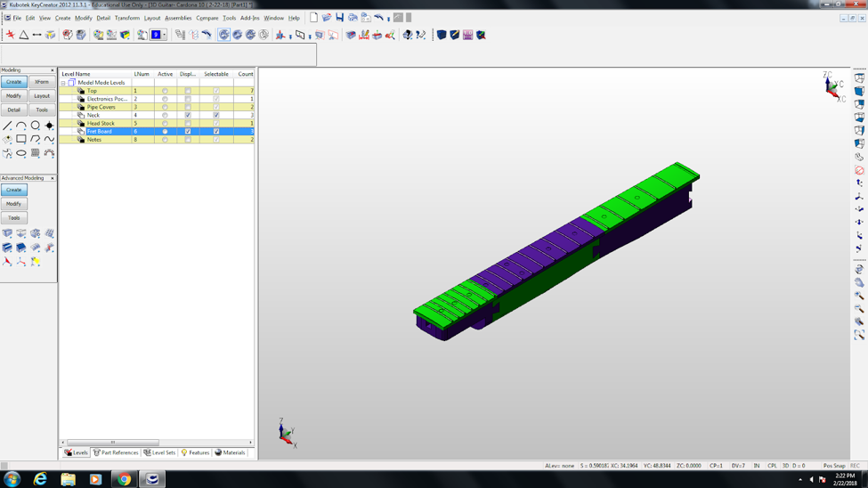This screenshot has height=488, width=868.
Task: Enable Displayed checkbox for Head Stock level
Action: point(188,124)
